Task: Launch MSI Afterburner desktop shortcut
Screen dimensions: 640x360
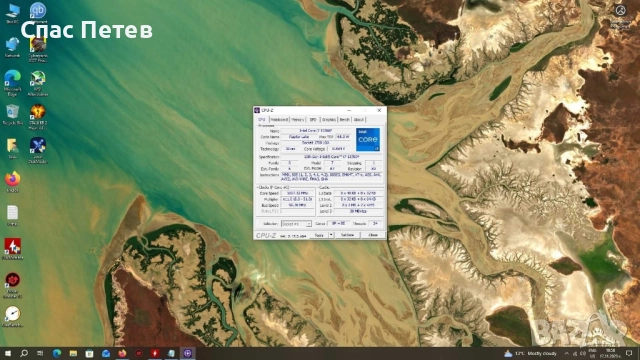Action: (x=38, y=83)
